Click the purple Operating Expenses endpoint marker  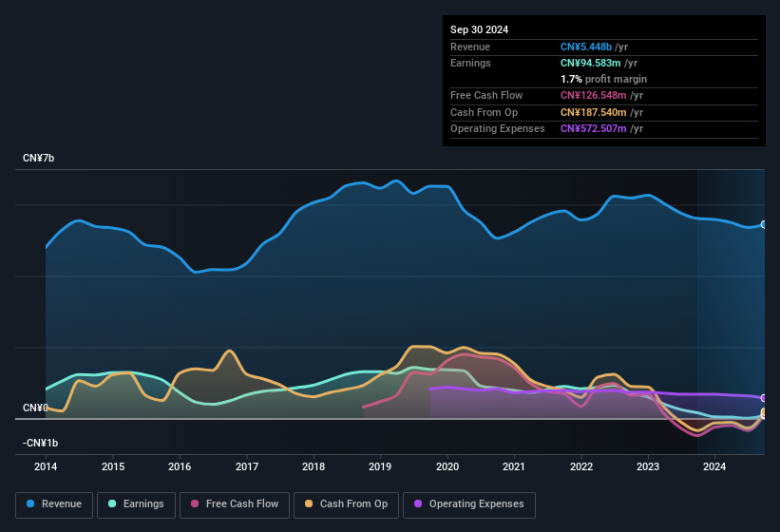[x=764, y=398]
